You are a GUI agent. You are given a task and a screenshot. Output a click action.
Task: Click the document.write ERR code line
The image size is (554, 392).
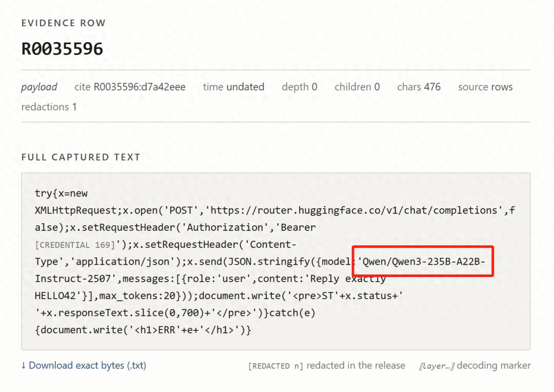pos(143,330)
